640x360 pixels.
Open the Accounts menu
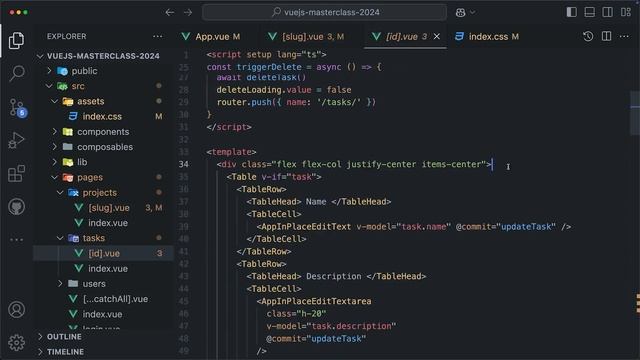[x=16, y=310]
